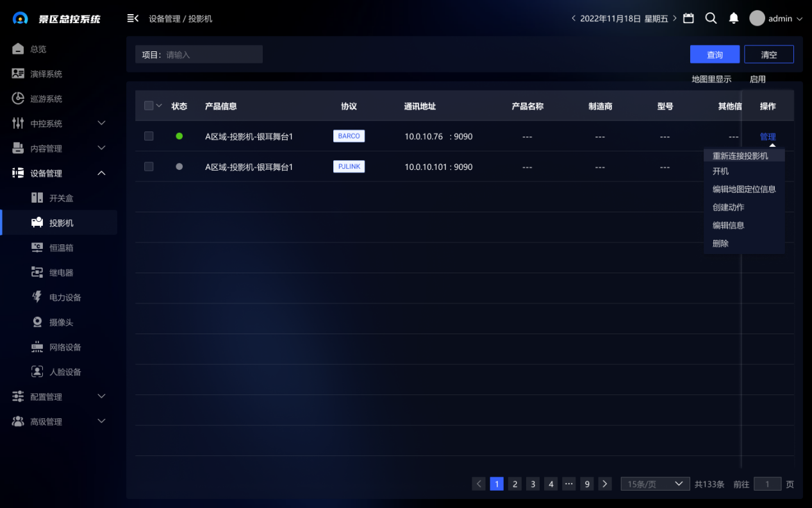812x508 pixels.
Task: Click the search magnifier icon
Action: tap(711, 19)
